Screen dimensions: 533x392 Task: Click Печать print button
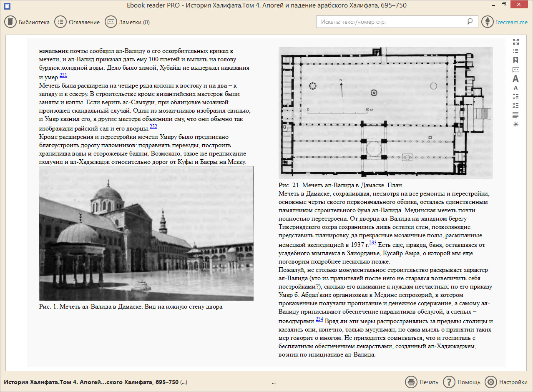(x=422, y=382)
